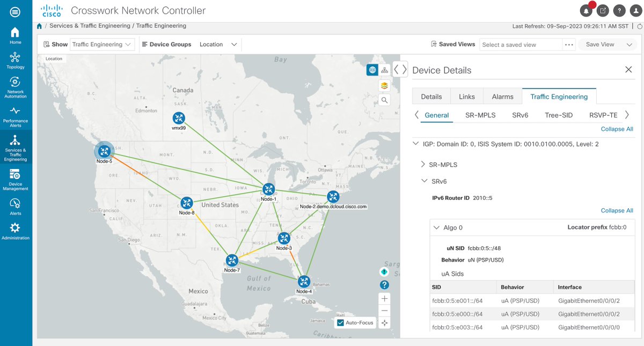Click the home breadcrumb icon
This screenshot has height=346, width=644.
point(40,26)
